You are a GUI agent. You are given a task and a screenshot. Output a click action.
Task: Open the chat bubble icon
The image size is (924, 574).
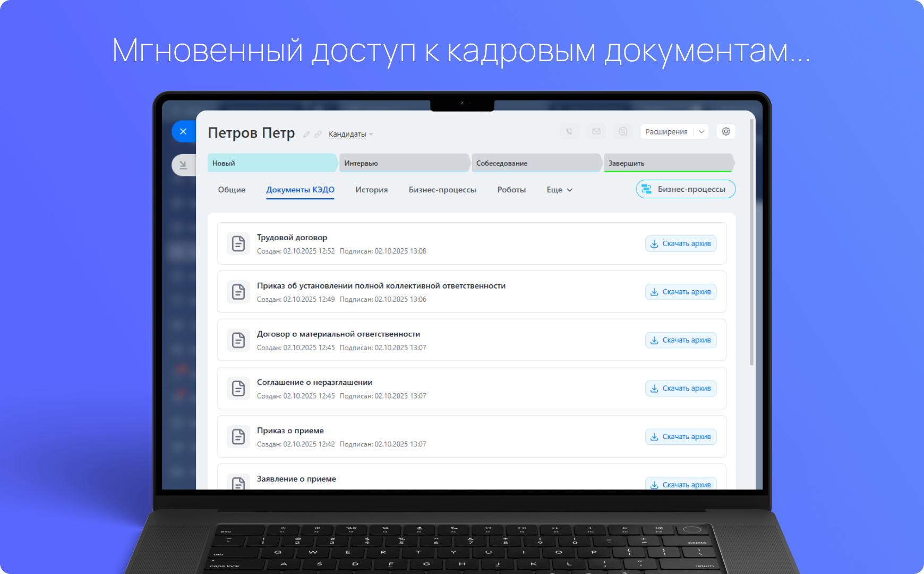(623, 131)
